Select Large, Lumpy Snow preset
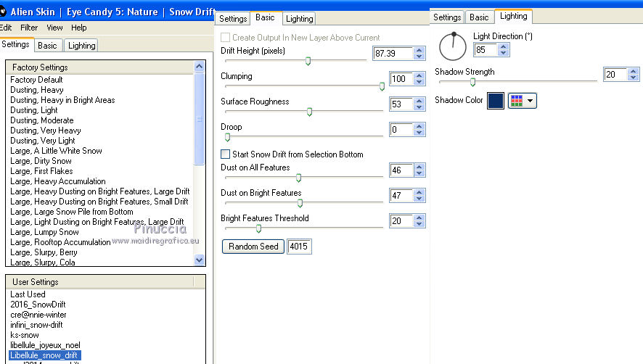Viewport: 643px width, 364px height. (x=44, y=232)
